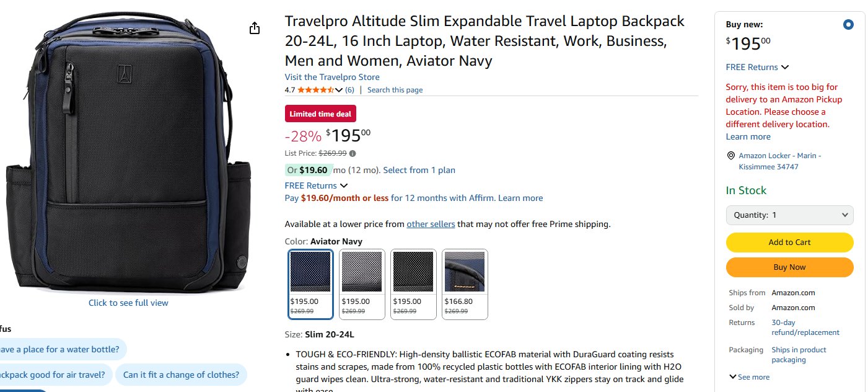Click the list price info icon
The image size is (868, 392).
tap(353, 153)
